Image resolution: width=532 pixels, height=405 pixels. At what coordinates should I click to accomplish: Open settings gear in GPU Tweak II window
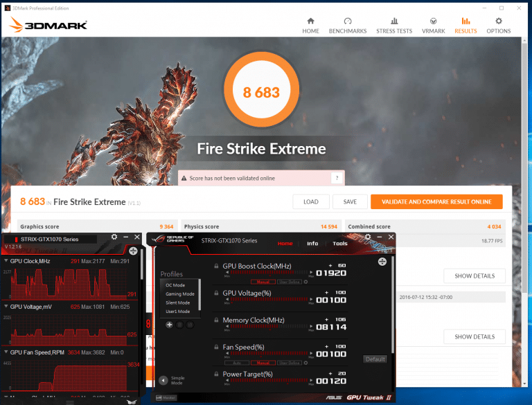click(x=368, y=236)
